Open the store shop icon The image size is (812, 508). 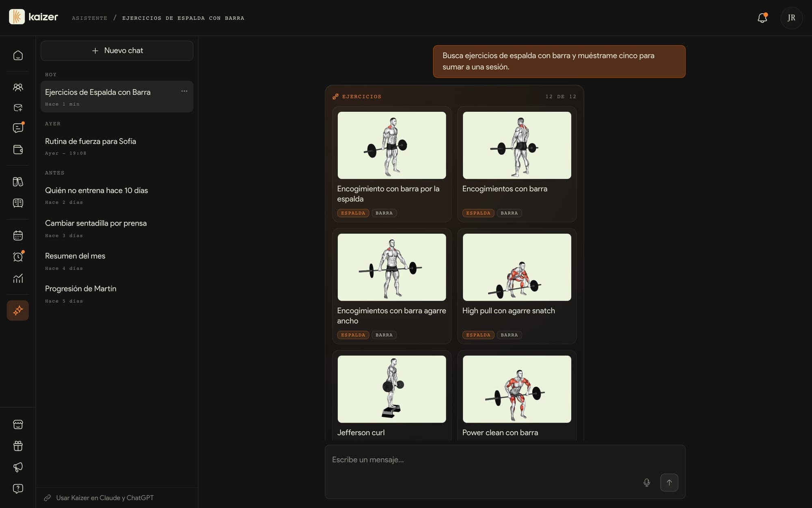[18, 425]
